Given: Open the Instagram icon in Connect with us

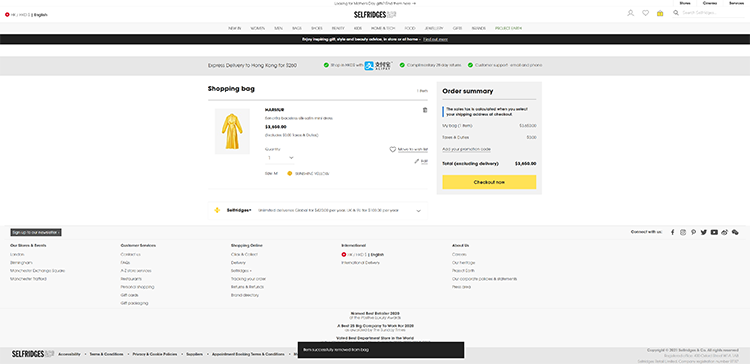Looking at the screenshot, I should pyautogui.click(x=683, y=232).
